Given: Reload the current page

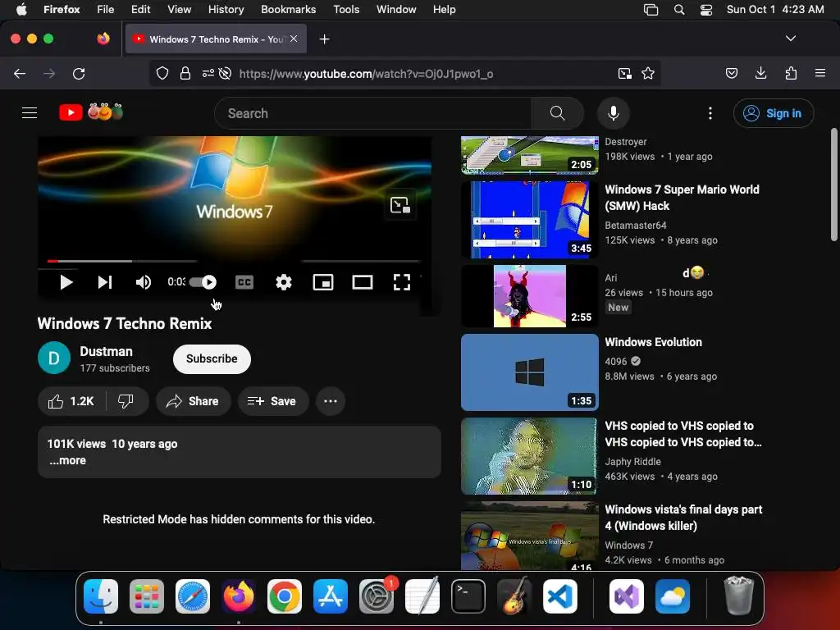Looking at the screenshot, I should (x=79, y=73).
